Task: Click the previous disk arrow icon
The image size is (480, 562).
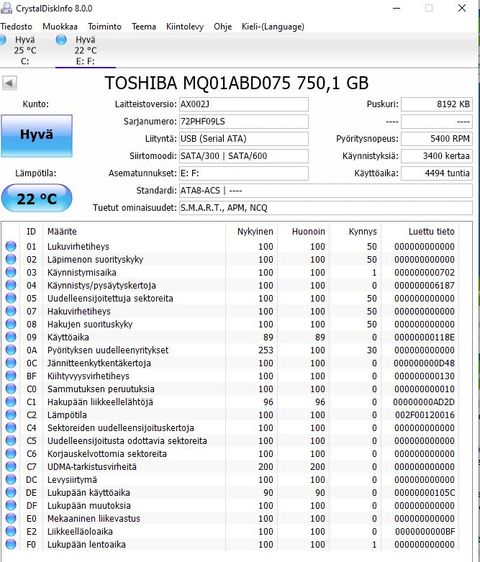Action: click(x=9, y=84)
